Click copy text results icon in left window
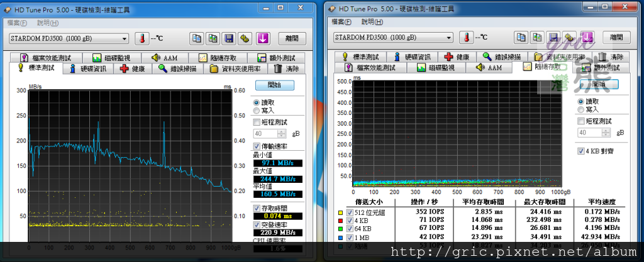The width and height of the screenshot is (644, 262). tap(197, 38)
